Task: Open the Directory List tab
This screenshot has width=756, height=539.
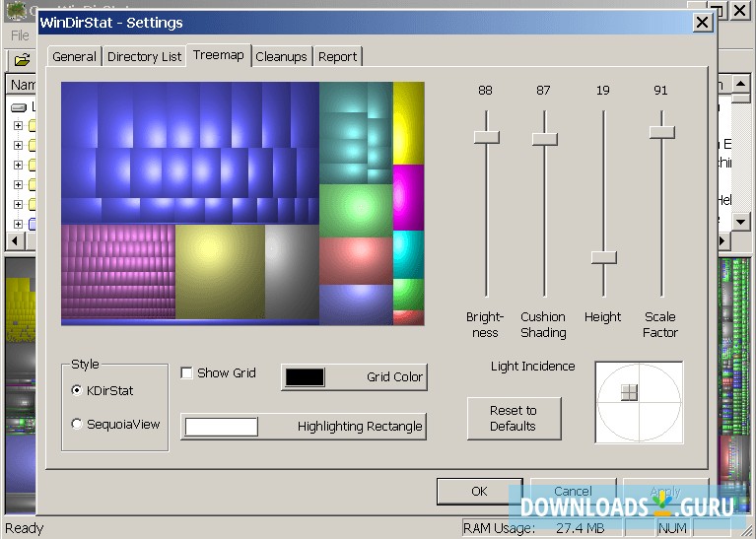Action: click(144, 57)
